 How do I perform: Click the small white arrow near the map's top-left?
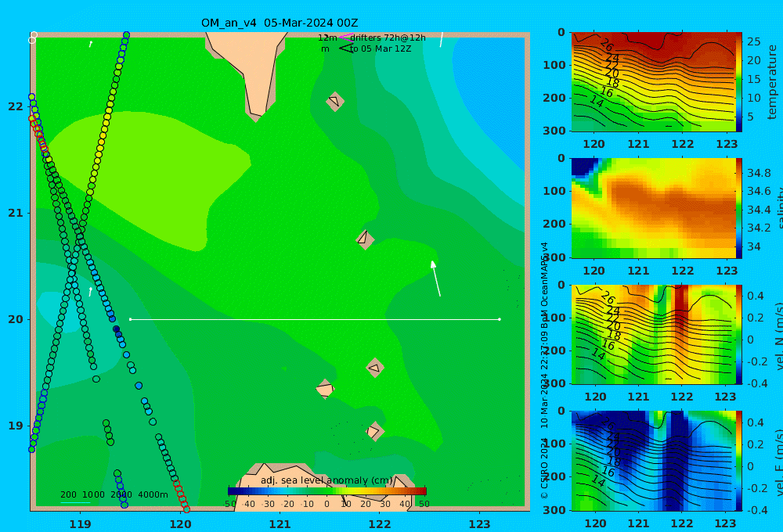[x=90, y=44]
